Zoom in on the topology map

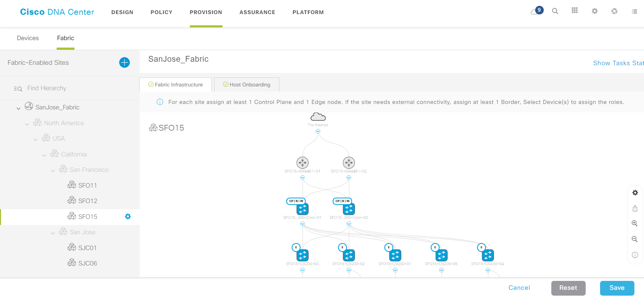[x=635, y=223]
